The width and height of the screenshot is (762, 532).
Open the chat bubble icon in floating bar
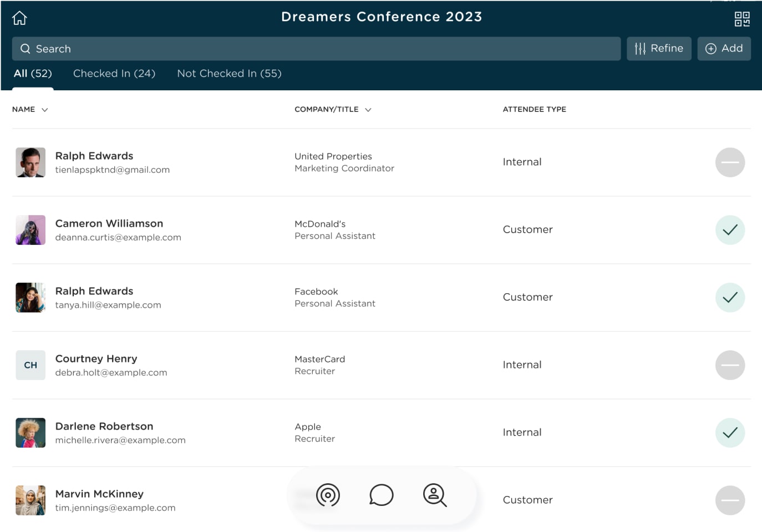click(x=382, y=495)
